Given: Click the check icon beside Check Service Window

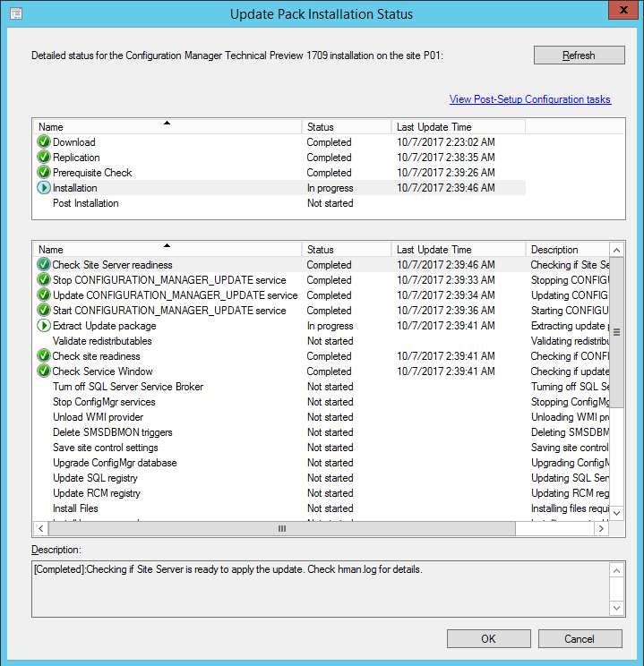Looking at the screenshot, I should click(x=43, y=371).
